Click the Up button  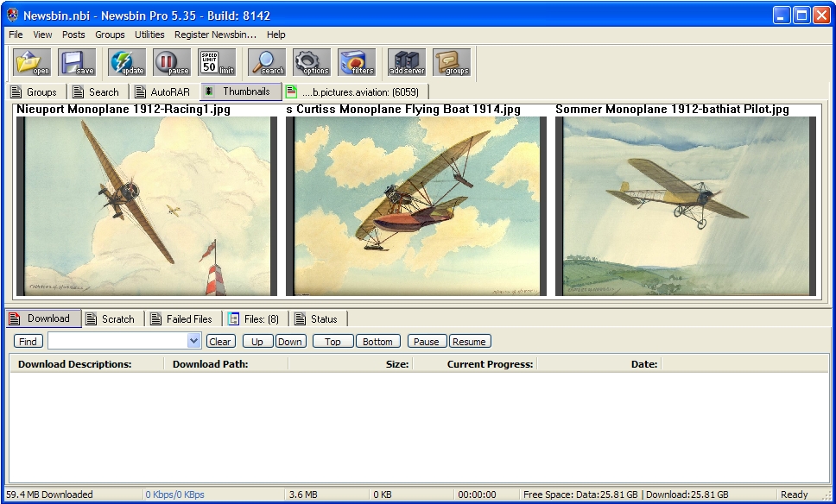click(257, 342)
